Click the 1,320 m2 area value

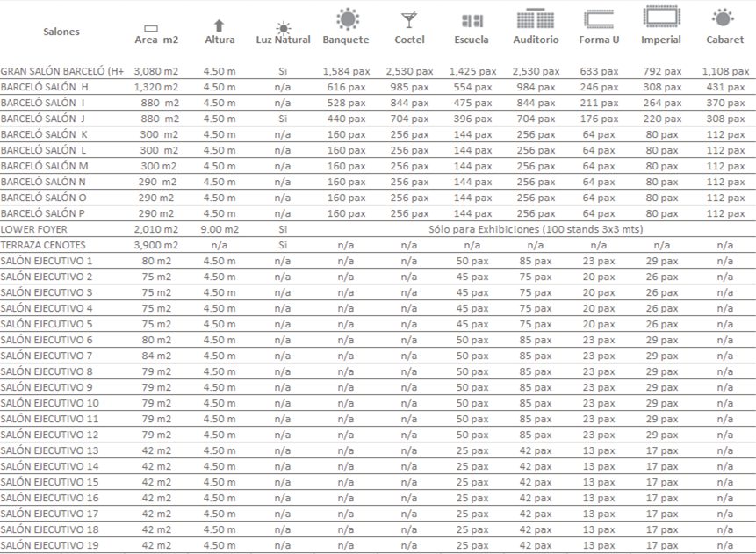click(156, 87)
